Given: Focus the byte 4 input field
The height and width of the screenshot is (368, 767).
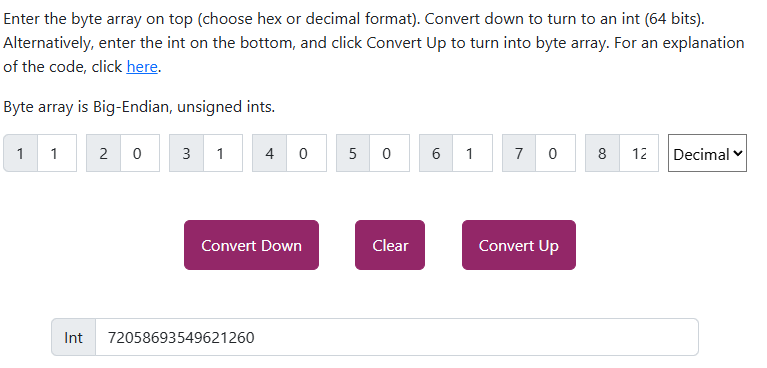Looking at the screenshot, I should point(306,153).
